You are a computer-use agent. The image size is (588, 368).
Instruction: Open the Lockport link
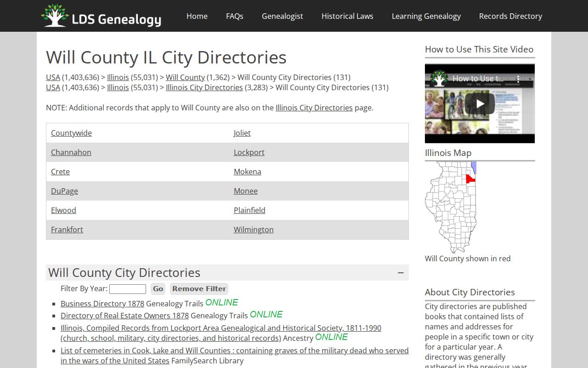[249, 152]
